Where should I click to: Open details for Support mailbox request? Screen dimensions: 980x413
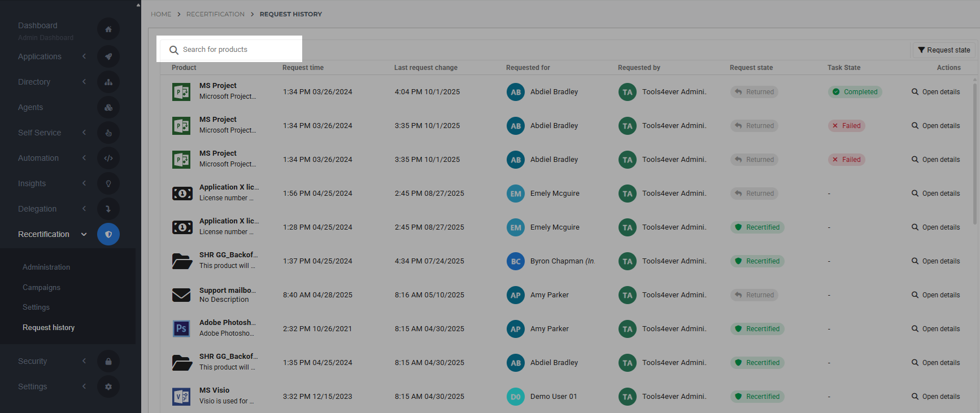pyautogui.click(x=935, y=295)
